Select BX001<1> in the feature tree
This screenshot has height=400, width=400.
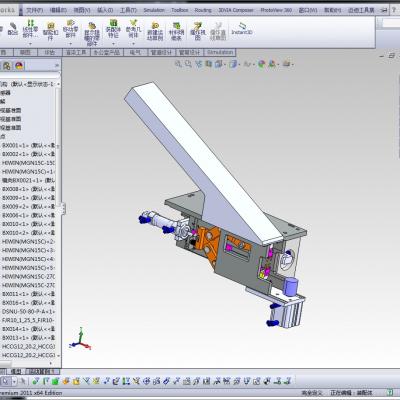click(x=28, y=145)
